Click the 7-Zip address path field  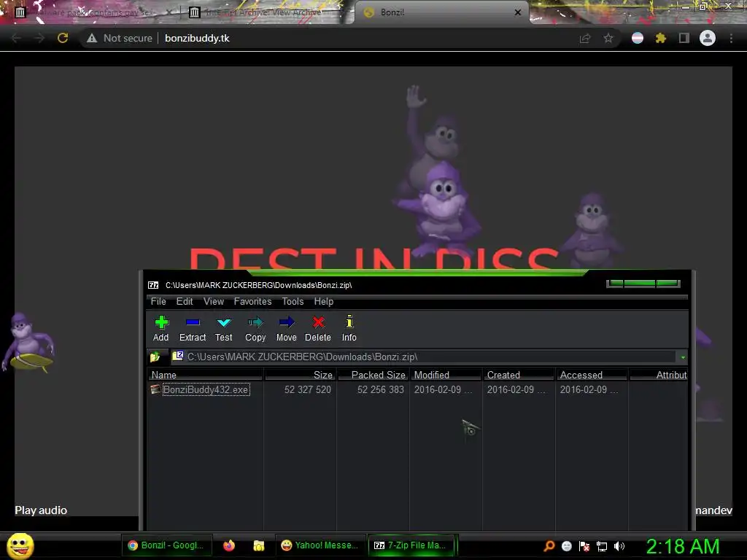click(424, 357)
